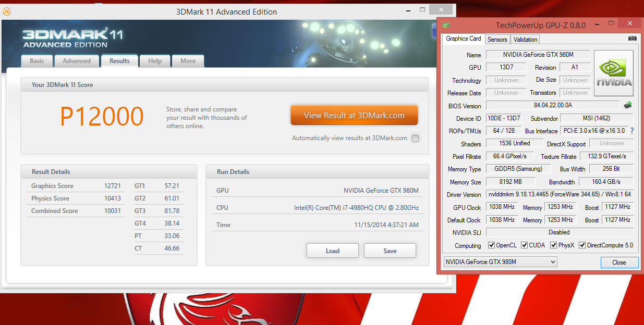Click the Time value 11/15/2014 4:37:21 AM
Viewport: 644px width, 325px height.
tap(386, 225)
